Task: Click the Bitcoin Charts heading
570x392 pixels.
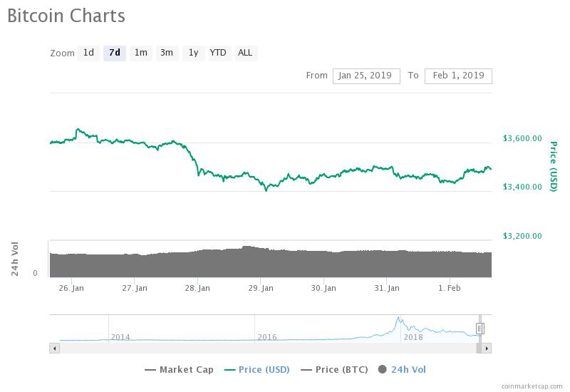Action: click(66, 16)
